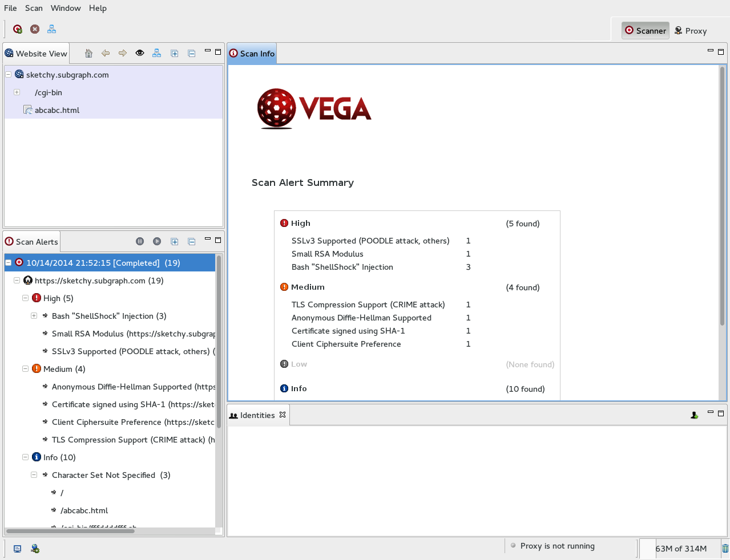Collapse all nodes in Website View

pyautogui.click(x=192, y=53)
